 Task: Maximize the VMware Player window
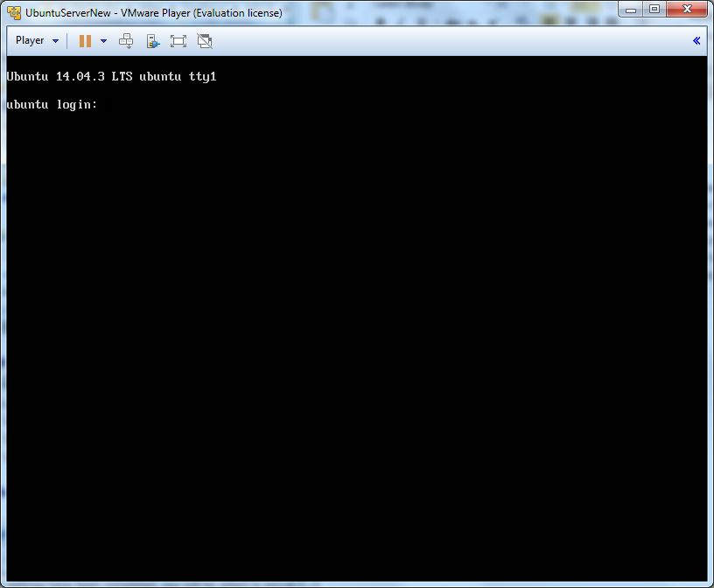pos(654,10)
